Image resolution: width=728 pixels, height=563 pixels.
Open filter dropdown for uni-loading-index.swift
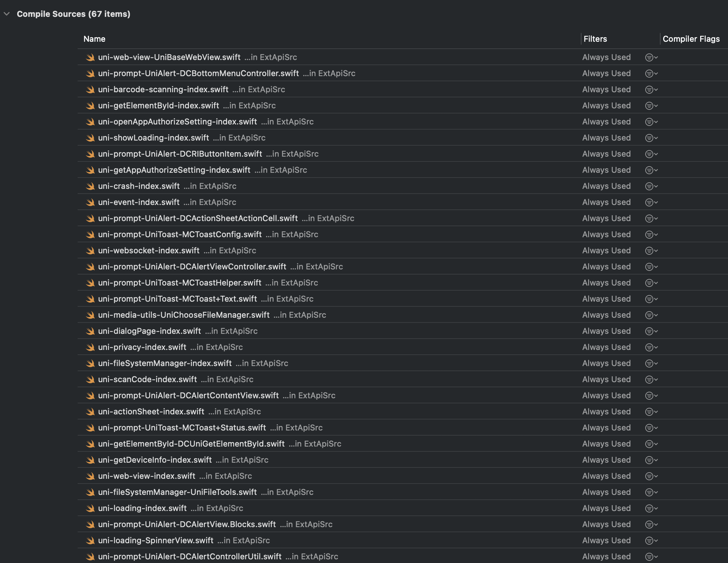(651, 508)
